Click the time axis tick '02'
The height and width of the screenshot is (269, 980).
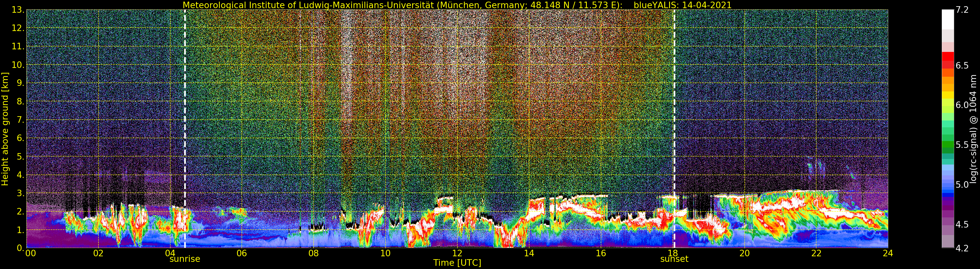(98, 253)
